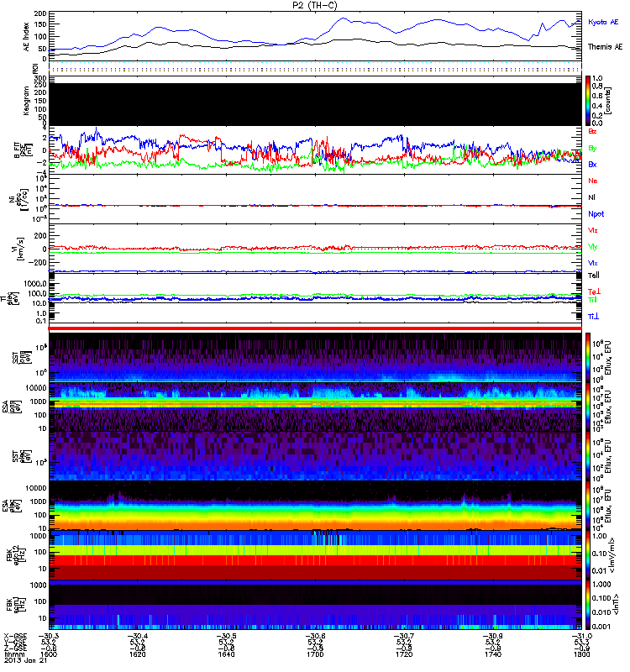Click the SST ion Eflux color bar
This screenshot has height=672, width=630.
(588, 358)
